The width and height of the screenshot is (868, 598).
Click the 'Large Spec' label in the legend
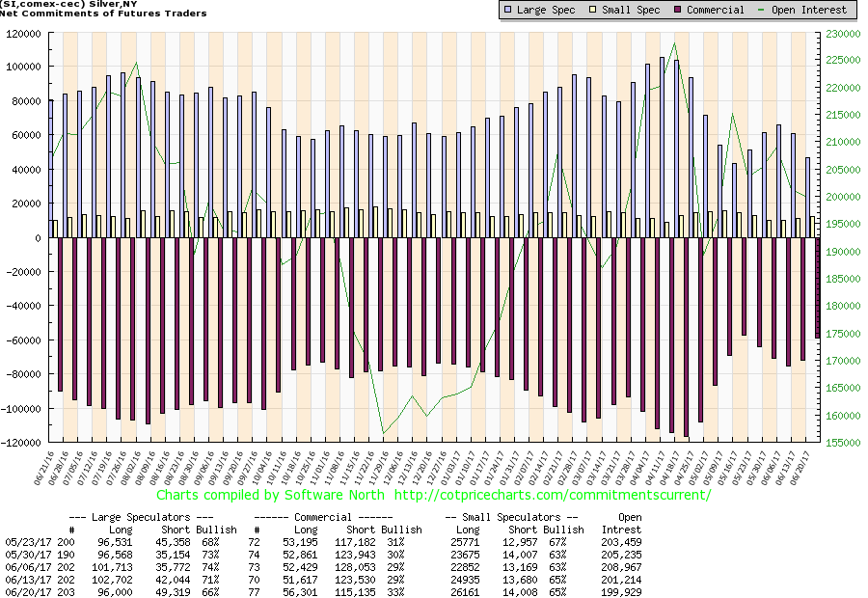546,10
